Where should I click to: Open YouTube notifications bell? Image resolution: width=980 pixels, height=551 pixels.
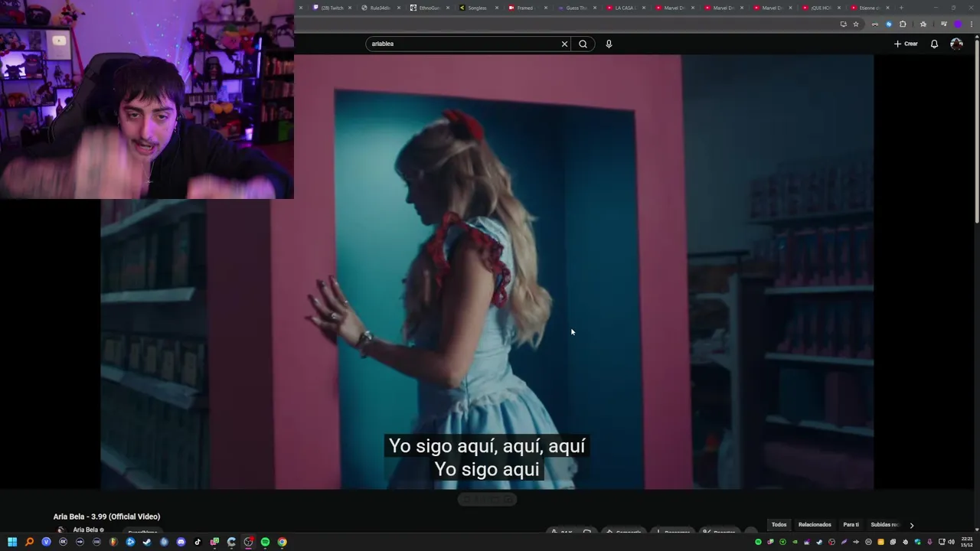(x=934, y=44)
